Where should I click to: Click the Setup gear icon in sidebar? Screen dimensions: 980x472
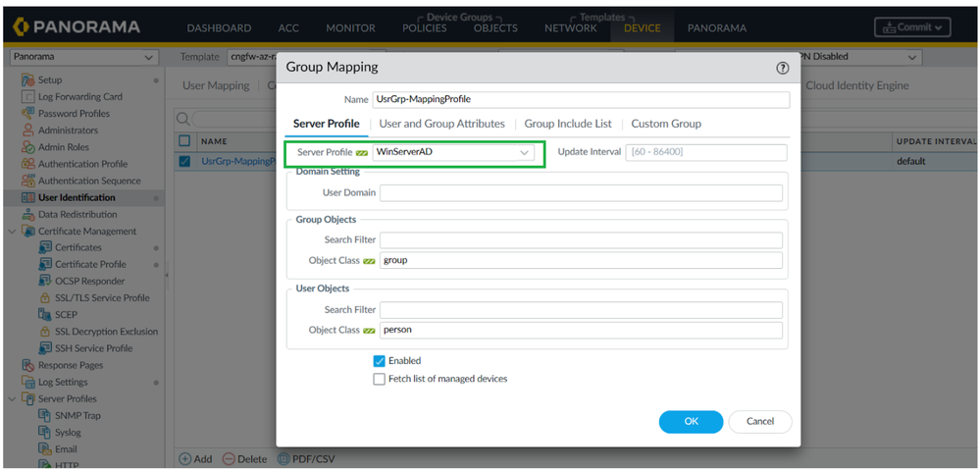[27, 79]
